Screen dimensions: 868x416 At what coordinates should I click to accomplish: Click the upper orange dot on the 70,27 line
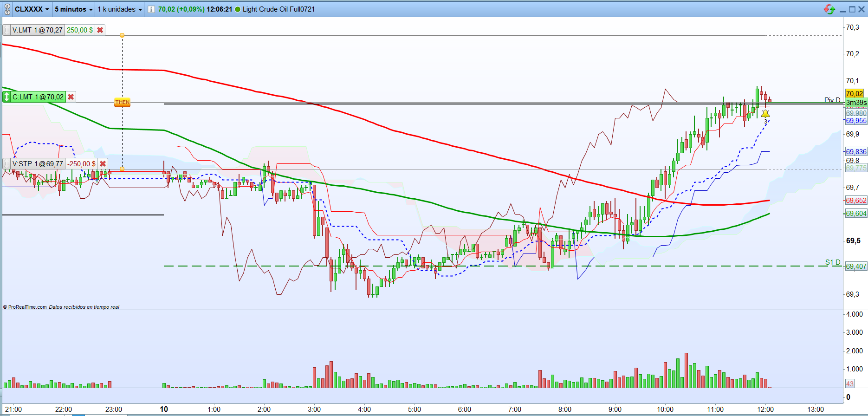pyautogui.click(x=122, y=35)
